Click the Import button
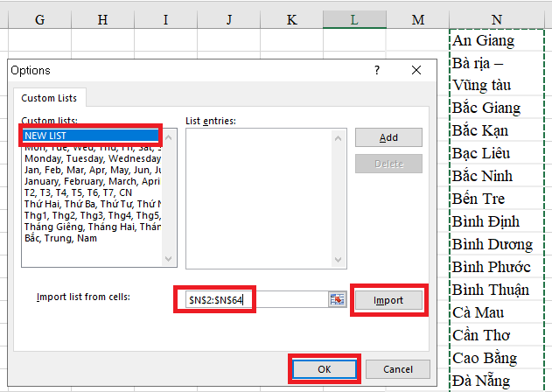This screenshot has width=552, height=392. [x=388, y=300]
